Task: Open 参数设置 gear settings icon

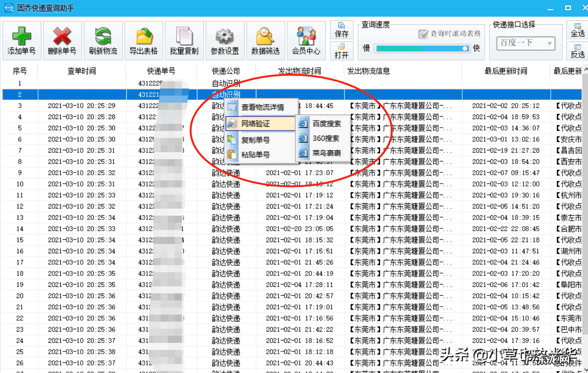Action: [x=225, y=37]
